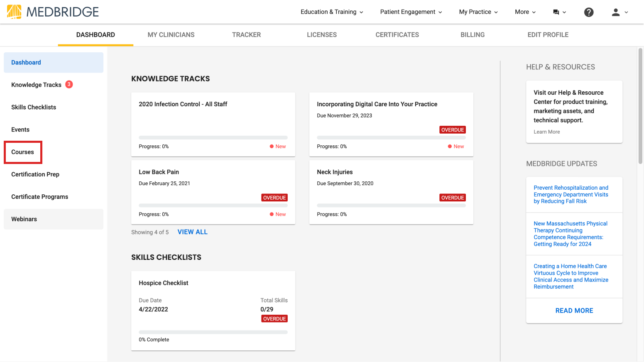Image resolution: width=644 pixels, height=362 pixels.
Task: Expand the More menu
Action: point(525,12)
